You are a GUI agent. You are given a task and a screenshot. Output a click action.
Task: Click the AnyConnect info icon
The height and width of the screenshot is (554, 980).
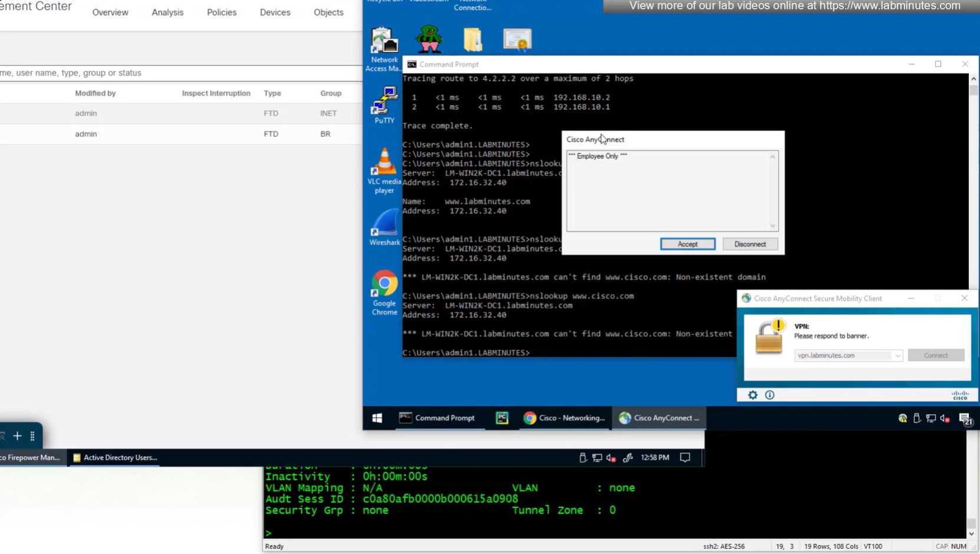pos(769,395)
